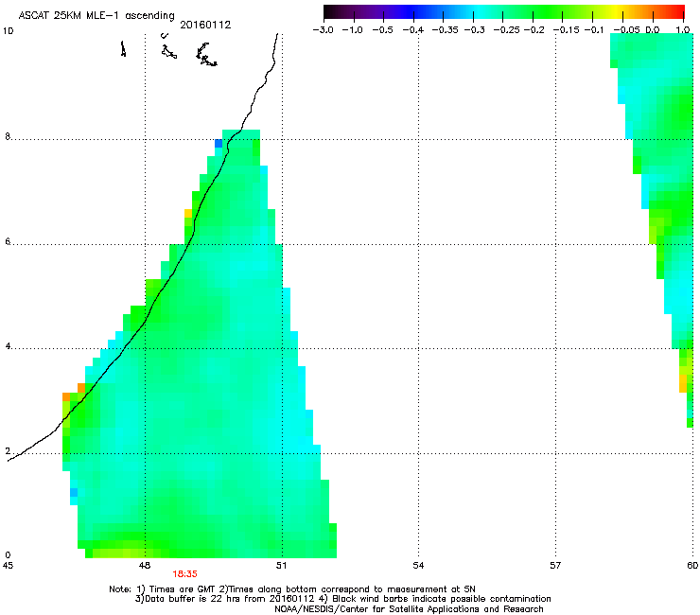Click latitude axis label 2
Image resolution: width=700 pixels, height=615 pixels.
[8, 451]
